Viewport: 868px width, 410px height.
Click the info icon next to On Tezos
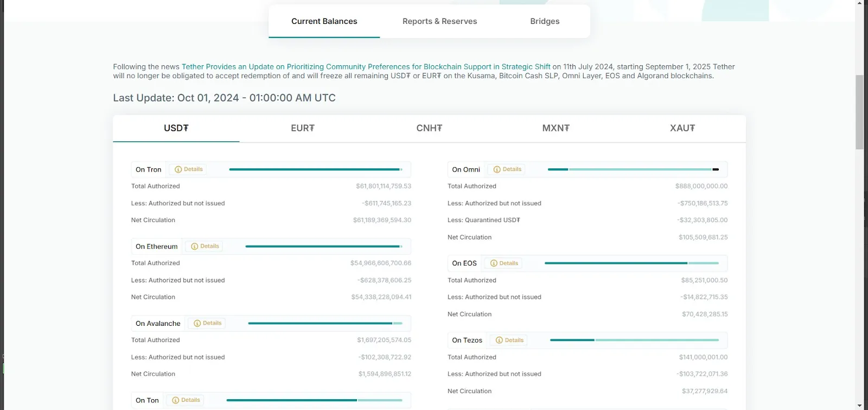[x=499, y=340]
